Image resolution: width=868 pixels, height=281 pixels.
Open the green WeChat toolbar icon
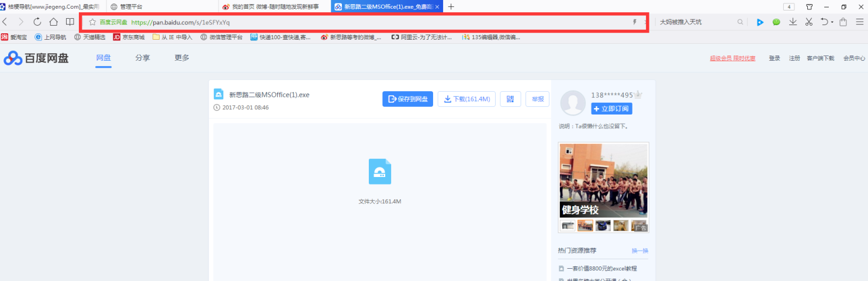[776, 22]
